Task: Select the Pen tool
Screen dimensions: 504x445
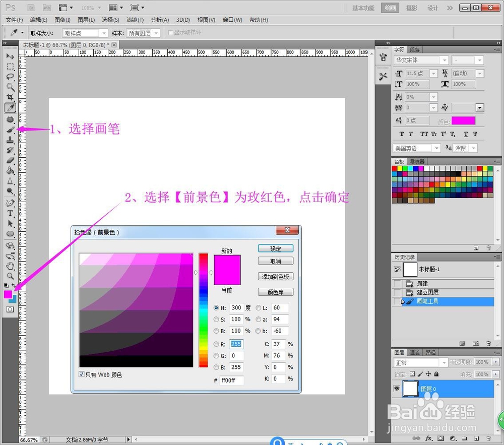Action: coord(10,203)
